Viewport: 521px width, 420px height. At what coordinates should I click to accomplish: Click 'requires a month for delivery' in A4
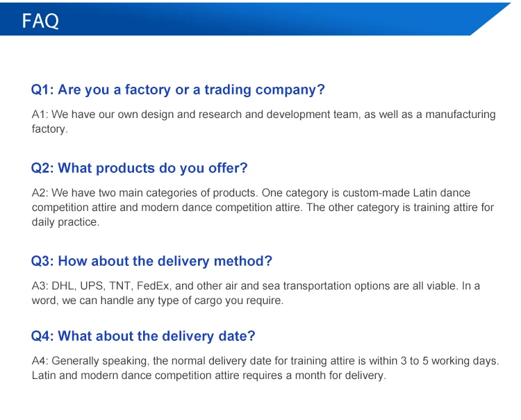(314, 376)
